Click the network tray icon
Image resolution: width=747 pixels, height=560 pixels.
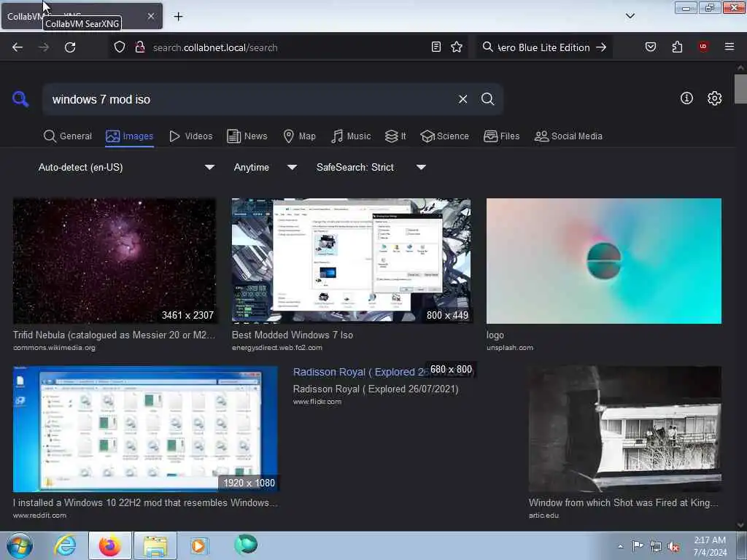pos(656,546)
